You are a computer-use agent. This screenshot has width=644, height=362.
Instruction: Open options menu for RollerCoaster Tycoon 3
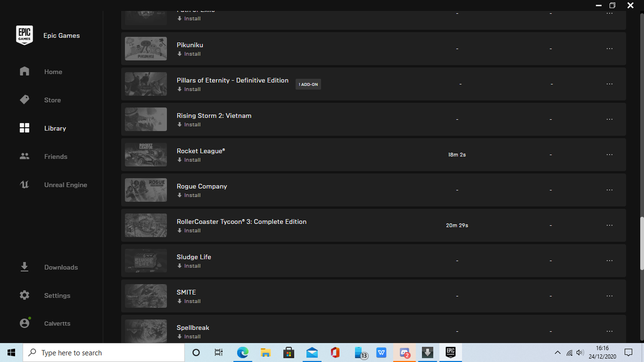click(x=609, y=225)
